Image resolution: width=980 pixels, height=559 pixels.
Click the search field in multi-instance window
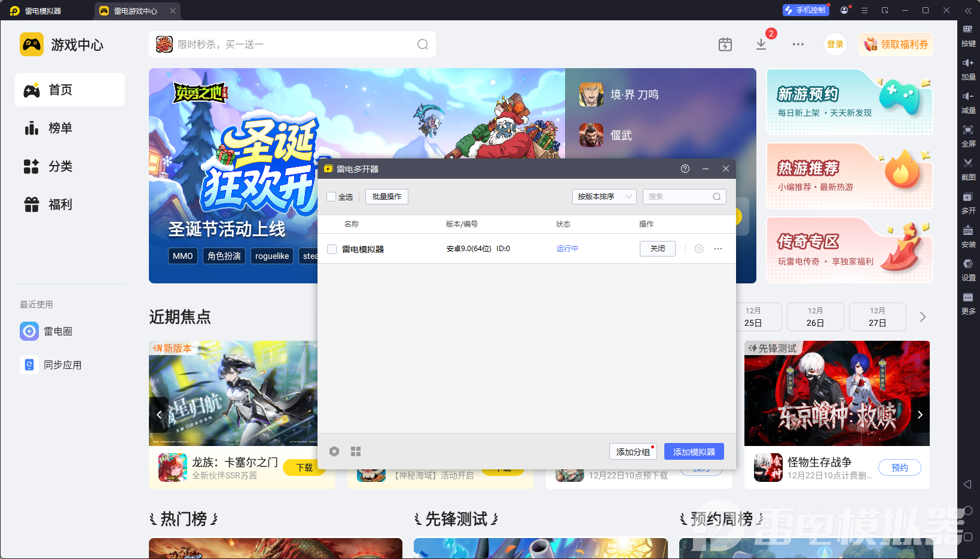click(679, 197)
